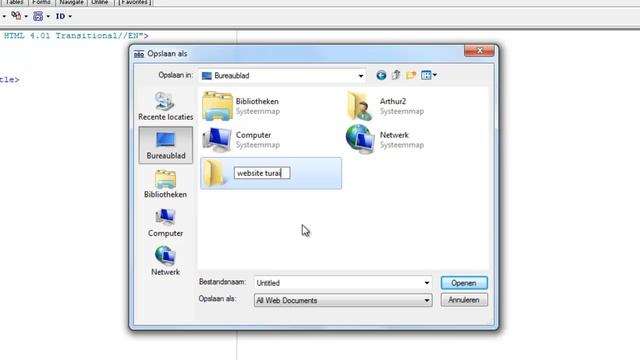Click the Annuleren button

[464, 300]
